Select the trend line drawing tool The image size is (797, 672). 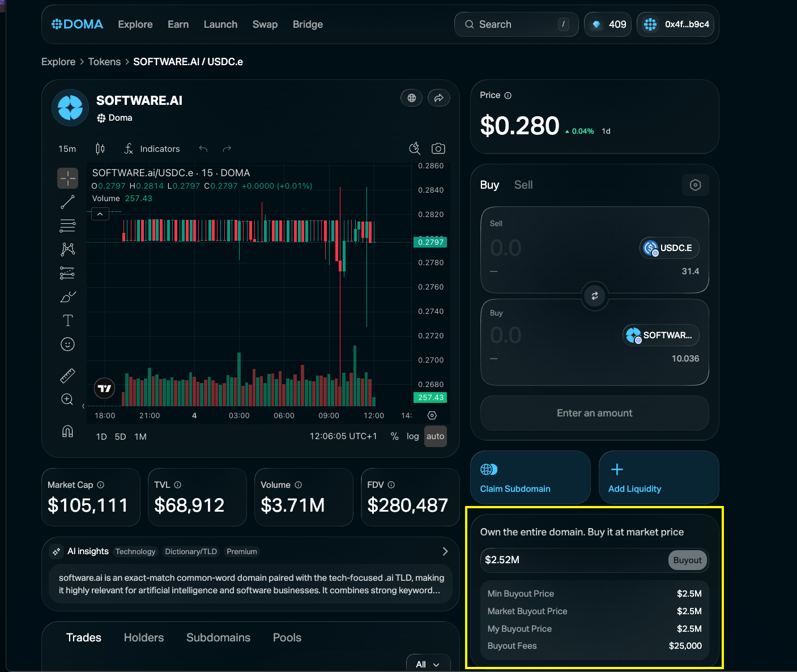pos(67,202)
